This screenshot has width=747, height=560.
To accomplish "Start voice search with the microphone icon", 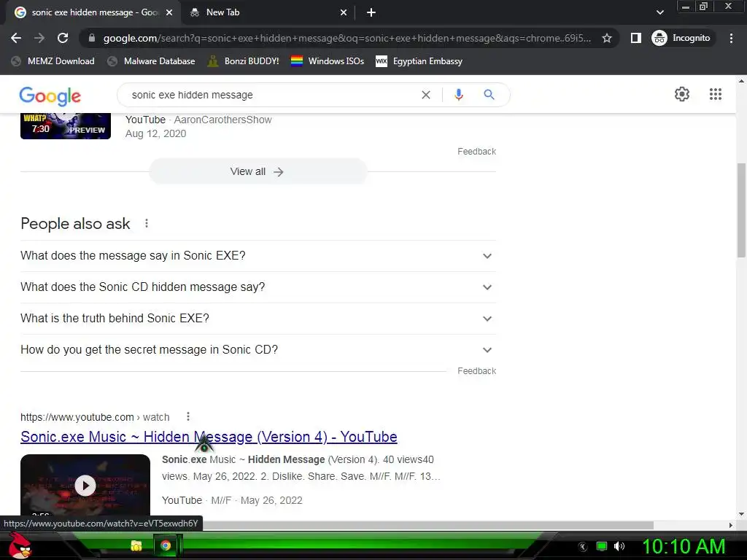I will [x=458, y=95].
